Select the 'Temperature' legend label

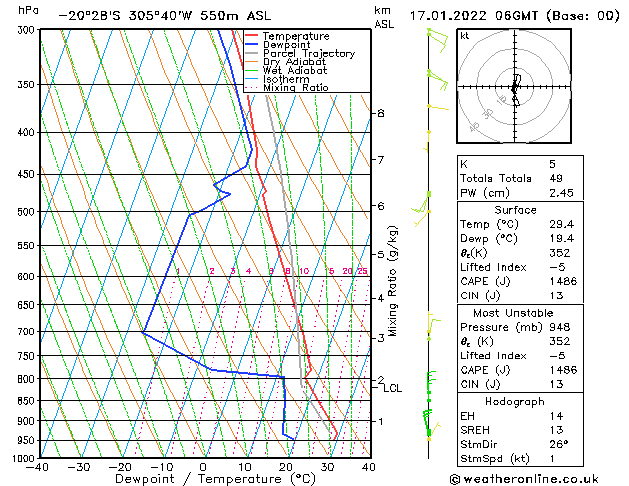click(x=296, y=36)
